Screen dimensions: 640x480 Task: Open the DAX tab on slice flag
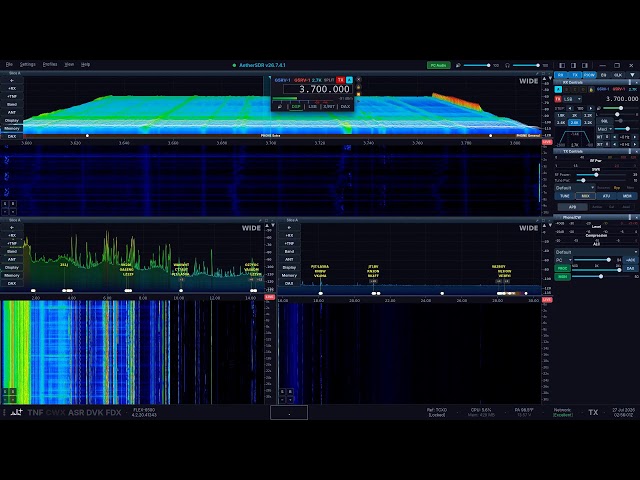click(x=345, y=107)
